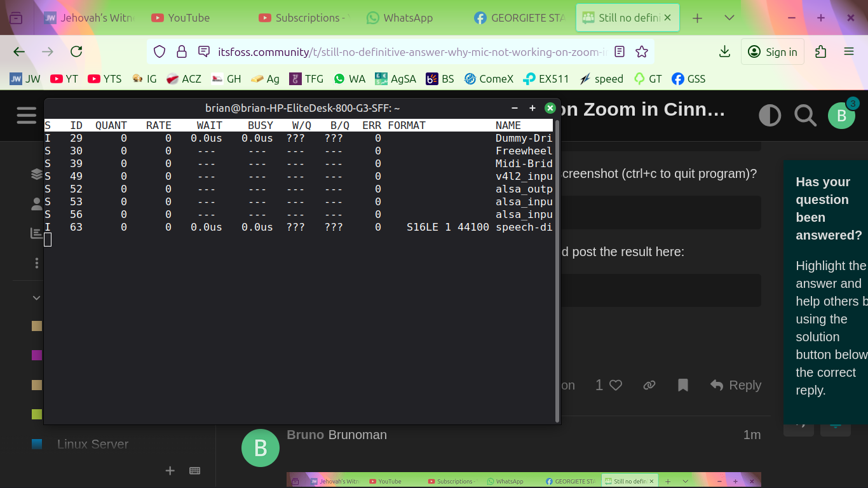This screenshot has width=868, height=488.
Task: Open the browser extensions puzzle icon
Action: tap(820, 52)
